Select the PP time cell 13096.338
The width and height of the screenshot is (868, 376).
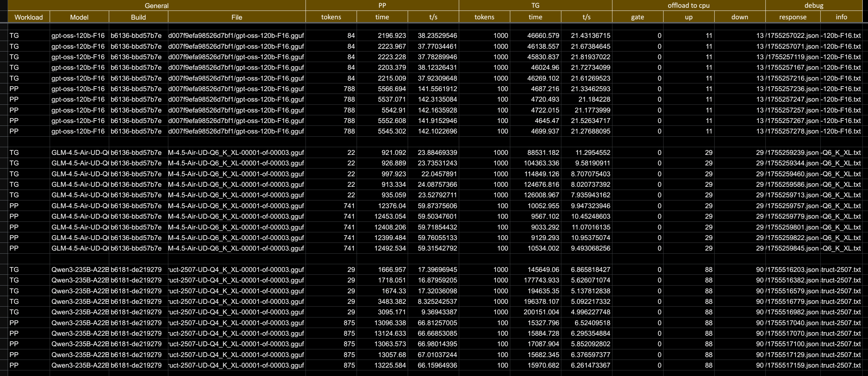(x=382, y=323)
